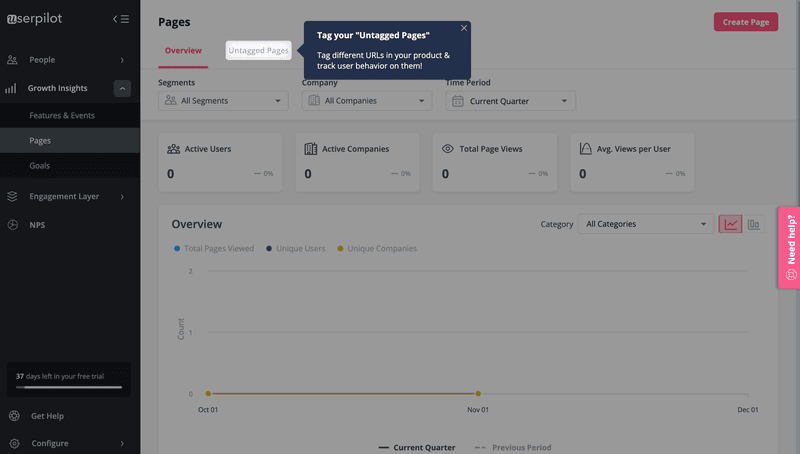The image size is (800, 454).
Task: Click Get Help link
Action: tap(47, 416)
